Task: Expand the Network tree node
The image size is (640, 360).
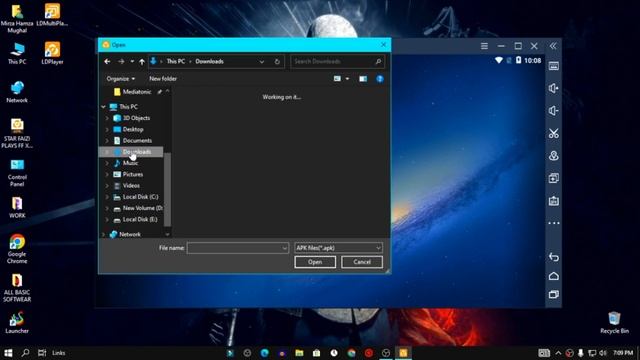Action: (103, 234)
